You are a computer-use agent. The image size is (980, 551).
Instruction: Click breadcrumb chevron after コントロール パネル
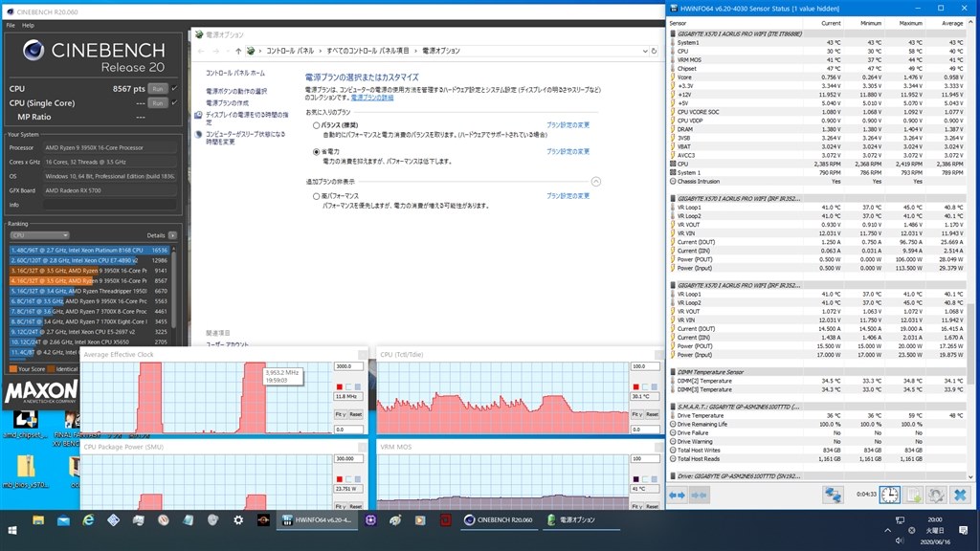tap(320, 52)
